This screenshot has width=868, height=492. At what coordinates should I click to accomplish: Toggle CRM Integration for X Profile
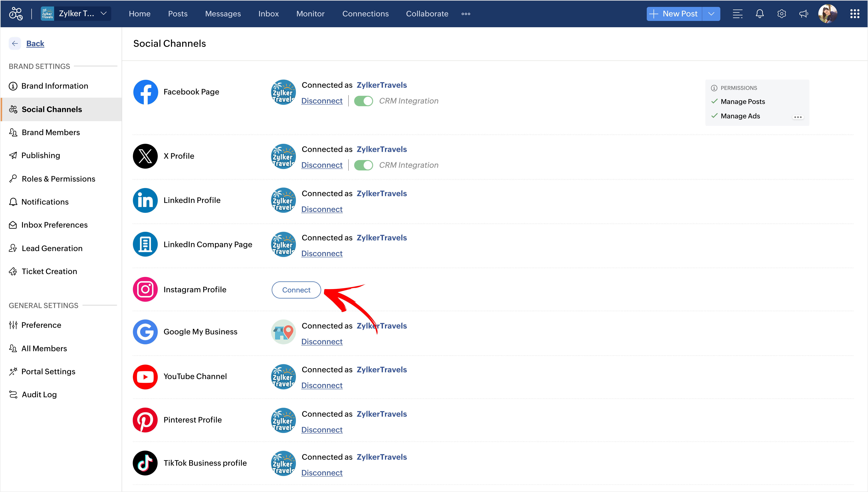(x=363, y=165)
